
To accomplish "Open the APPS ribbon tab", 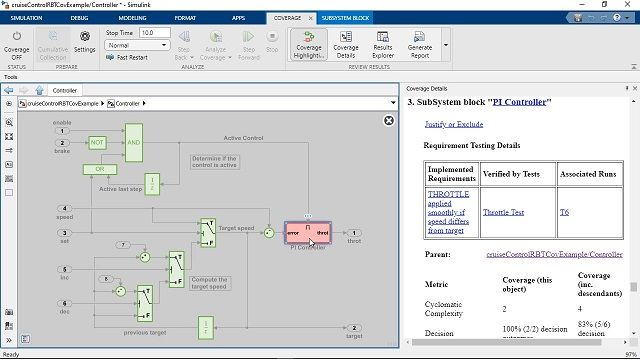I will (x=238, y=18).
